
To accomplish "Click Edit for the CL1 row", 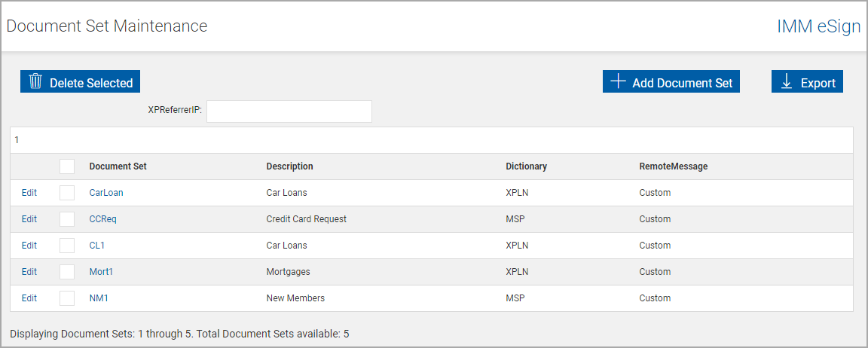I will 29,246.
